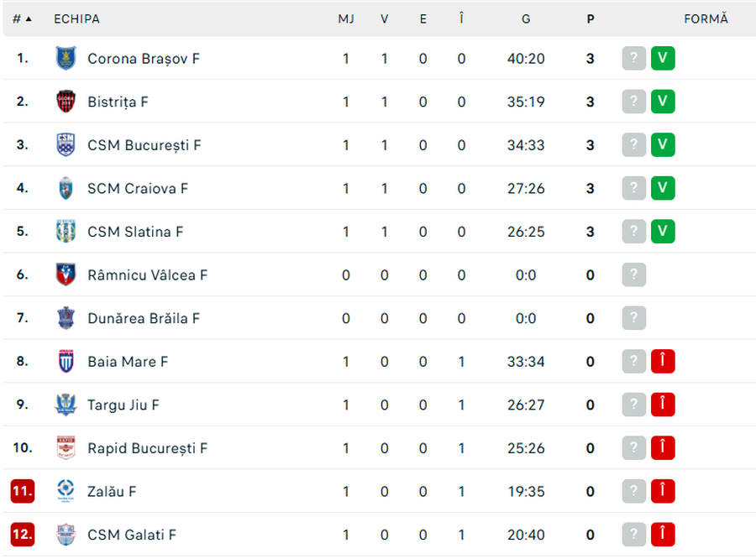
Task: Sort standings by the P points column
Action: (x=591, y=18)
